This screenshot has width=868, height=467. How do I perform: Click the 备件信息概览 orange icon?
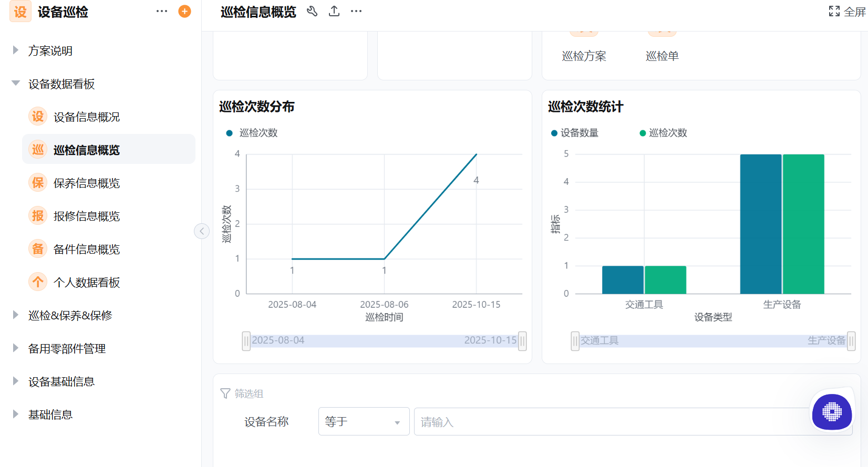(38, 249)
